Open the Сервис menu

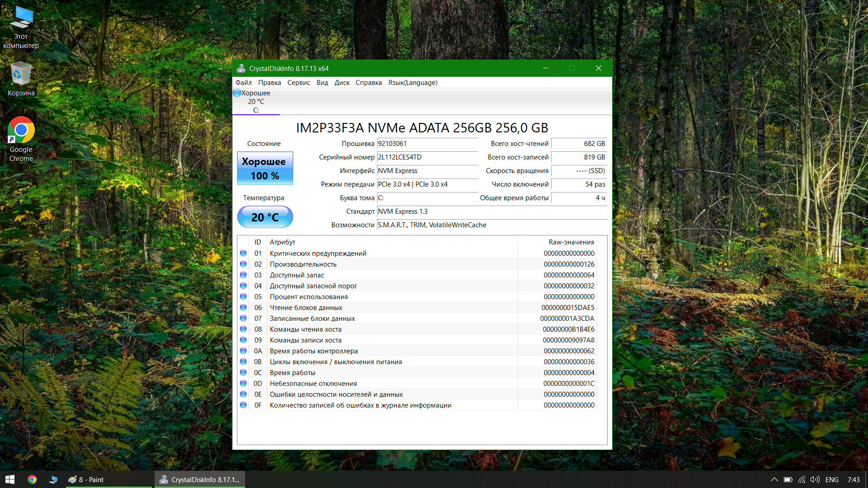point(298,83)
